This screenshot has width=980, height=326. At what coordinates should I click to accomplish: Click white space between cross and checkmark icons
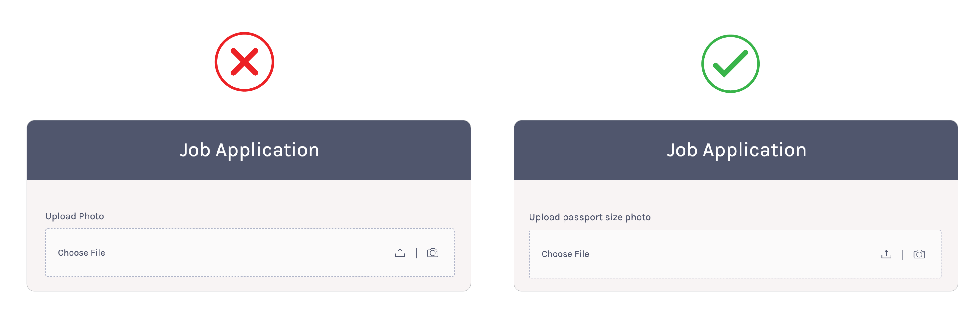pos(487,63)
